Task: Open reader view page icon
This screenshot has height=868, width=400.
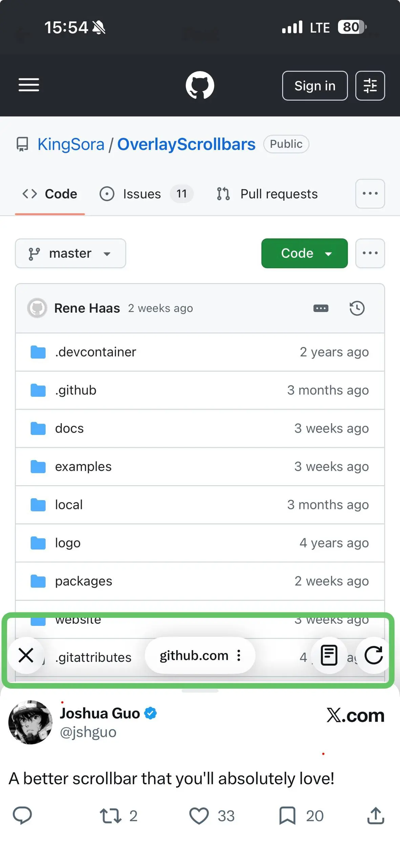Action: [x=329, y=655]
